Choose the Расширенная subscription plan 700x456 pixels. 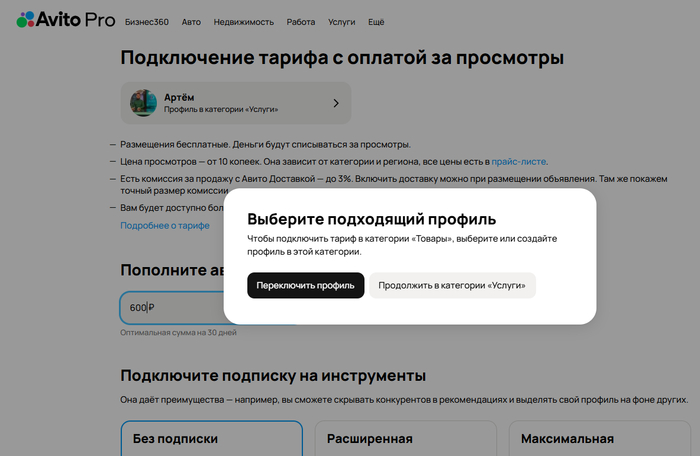(x=407, y=438)
